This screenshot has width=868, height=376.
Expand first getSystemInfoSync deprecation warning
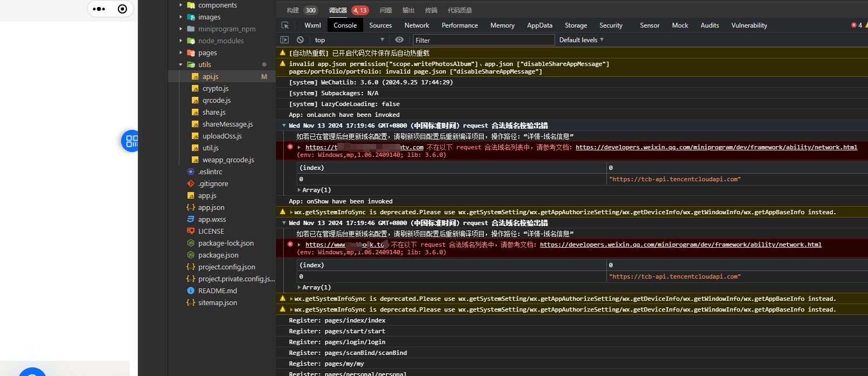pos(291,212)
